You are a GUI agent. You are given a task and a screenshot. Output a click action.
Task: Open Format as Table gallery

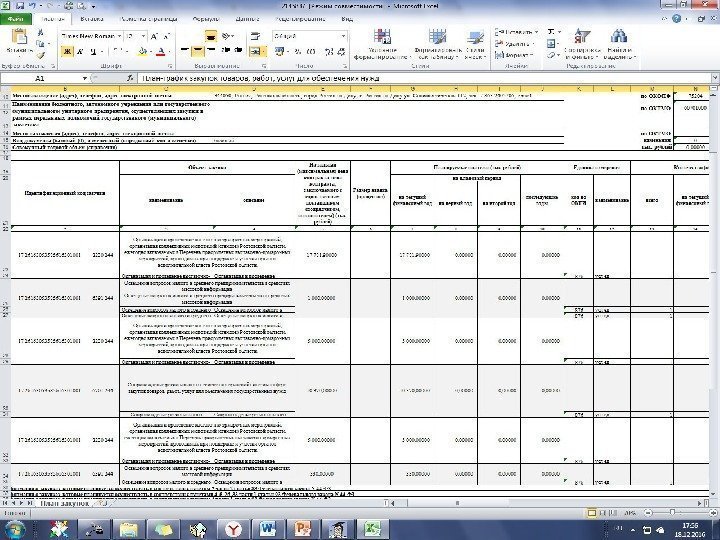pyautogui.click(x=437, y=45)
